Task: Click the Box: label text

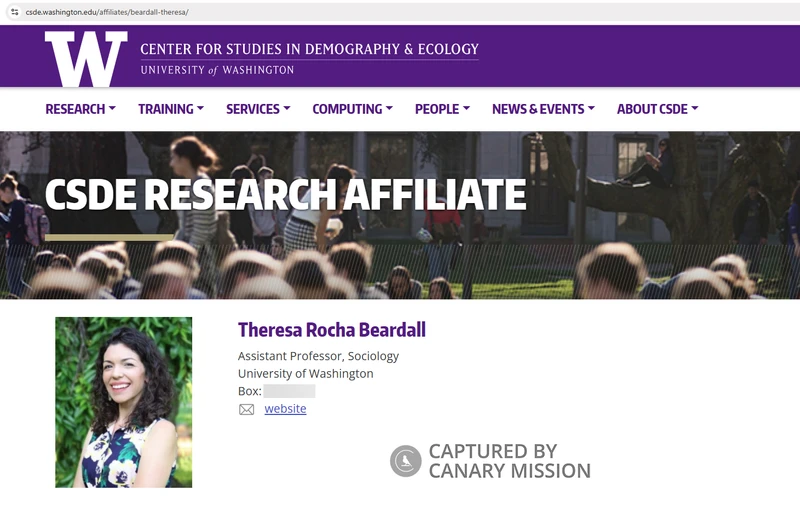Action: coord(249,391)
